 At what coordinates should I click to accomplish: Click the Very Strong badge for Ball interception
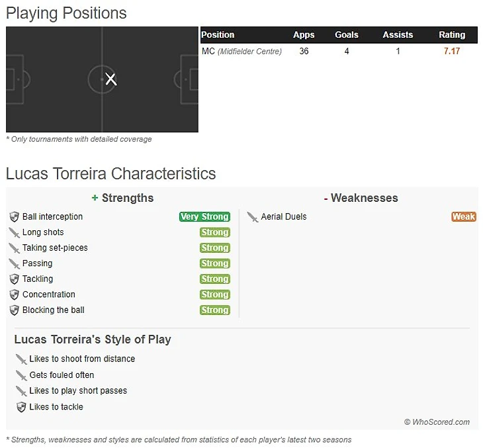[204, 217]
